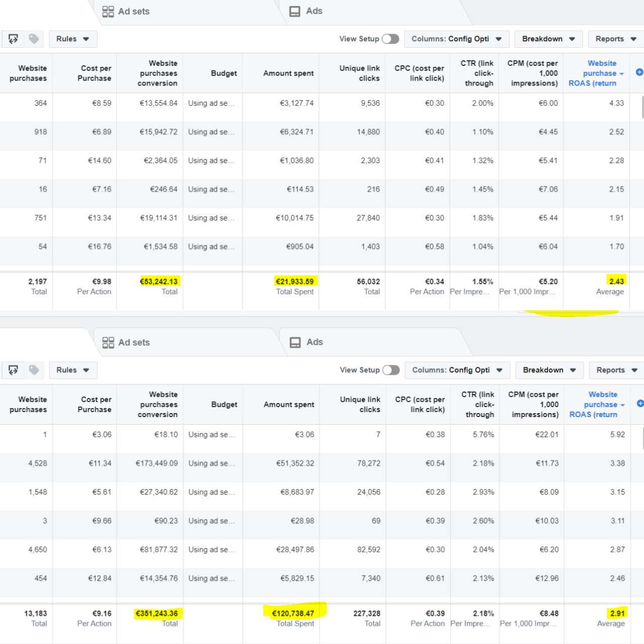Click the 4.33 ROAS value
Viewport: 644px width, 644px height.
[x=616, y=103]
